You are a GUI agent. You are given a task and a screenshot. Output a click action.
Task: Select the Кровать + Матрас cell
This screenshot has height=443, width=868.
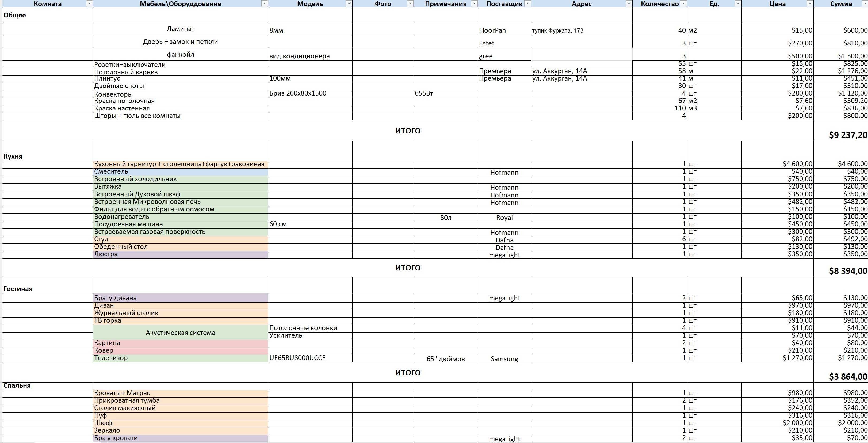[181, 394]
